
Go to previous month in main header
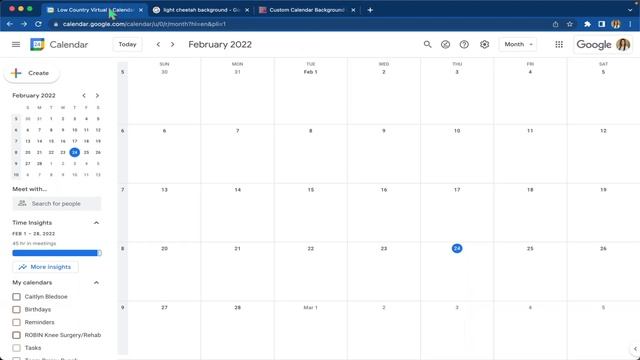point(158,44)
